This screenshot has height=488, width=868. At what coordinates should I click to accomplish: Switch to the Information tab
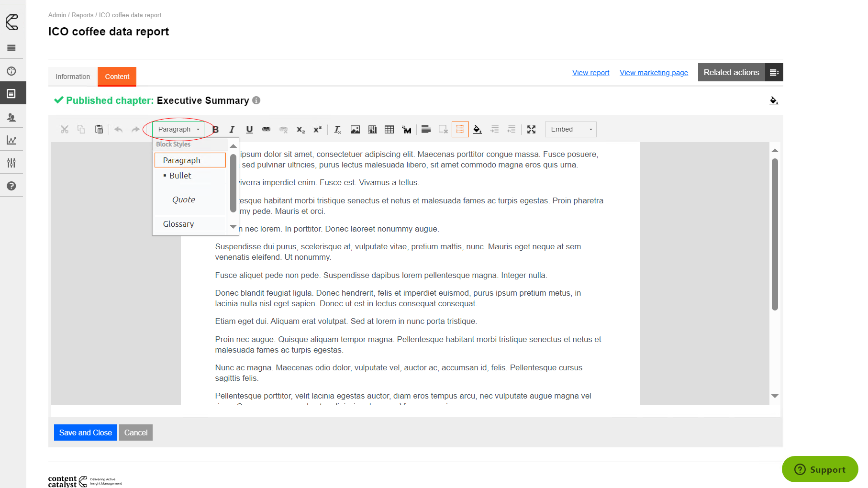click(x=73, y=77)
